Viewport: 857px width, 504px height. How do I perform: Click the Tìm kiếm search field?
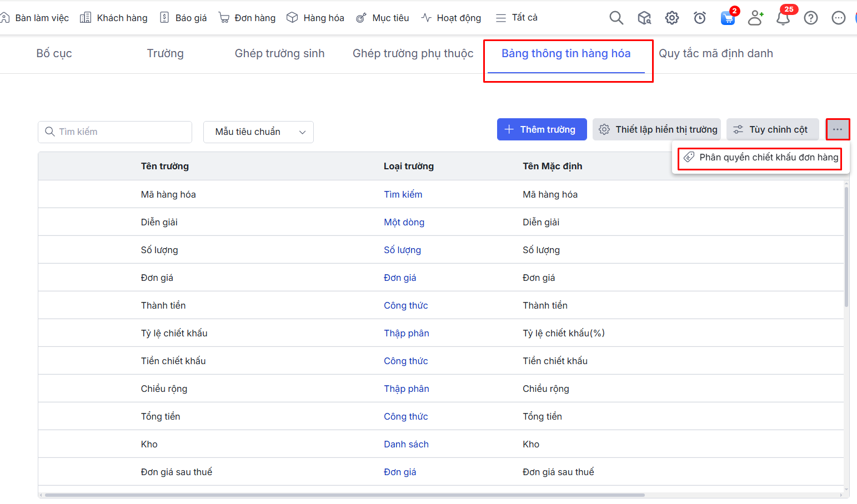point(115,132)
